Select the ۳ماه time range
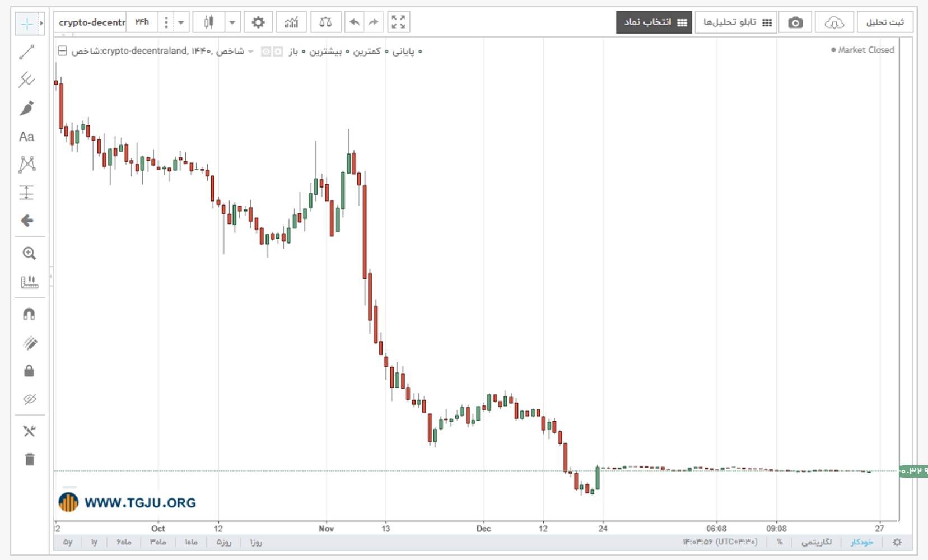The width and height of the screenshot is (928, 560). point(158,542)
